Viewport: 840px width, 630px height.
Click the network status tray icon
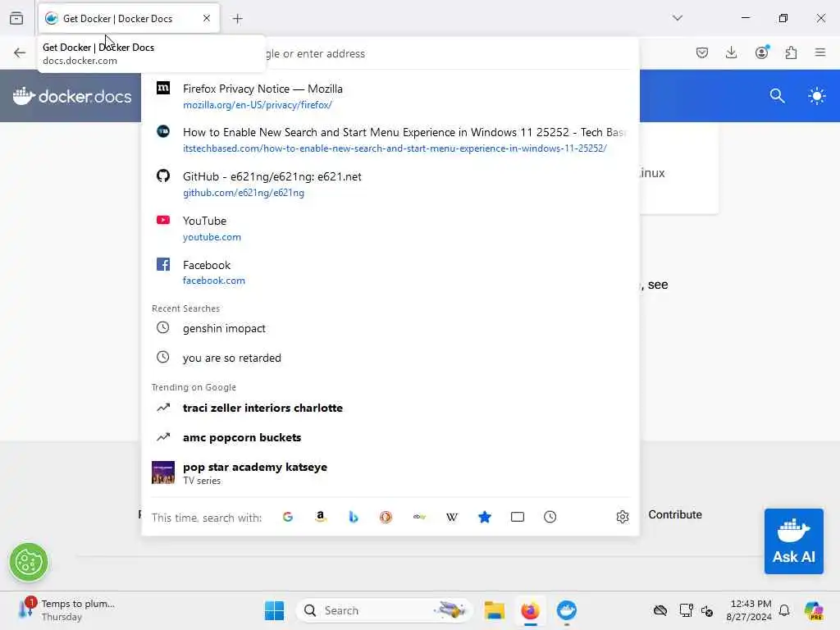(686, 610)
